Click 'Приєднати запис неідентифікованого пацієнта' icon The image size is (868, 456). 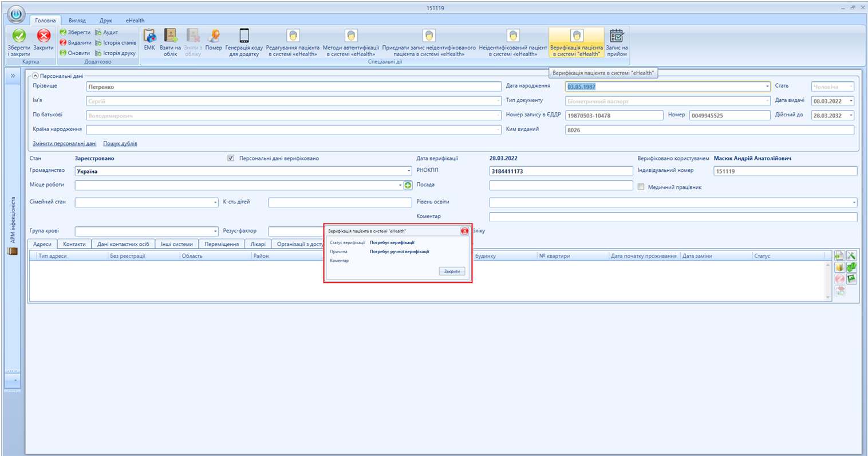429,42
